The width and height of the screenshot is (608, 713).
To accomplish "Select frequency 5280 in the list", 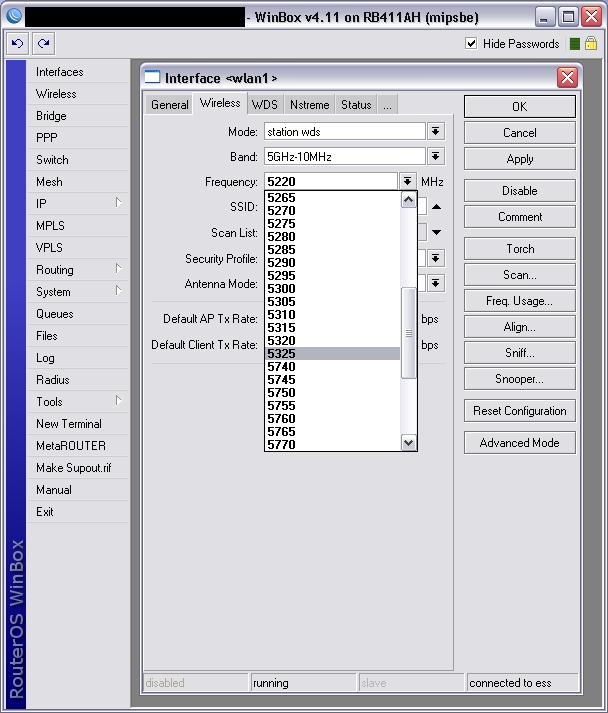I will 332,236.
